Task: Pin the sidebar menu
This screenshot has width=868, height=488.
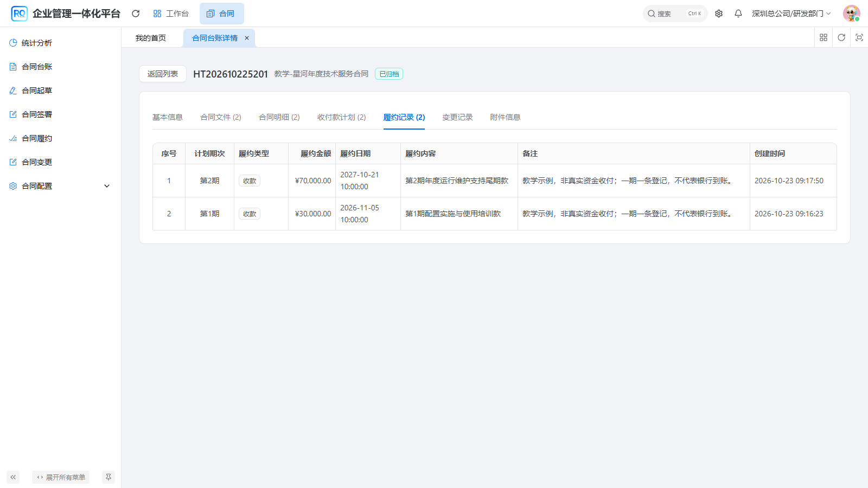Action: point(108,477)
